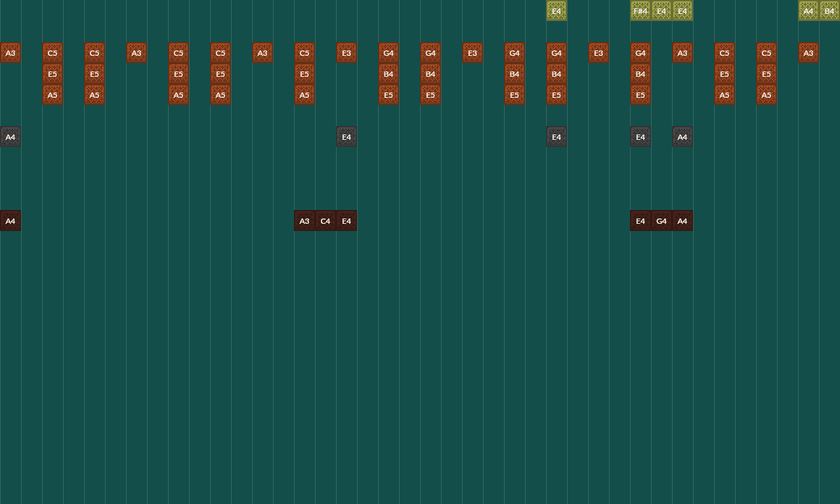This screenshot has width=840, height=504.
Task: Click the dark brown A4 beside dark G4
Action: click(x=682, y=220)
